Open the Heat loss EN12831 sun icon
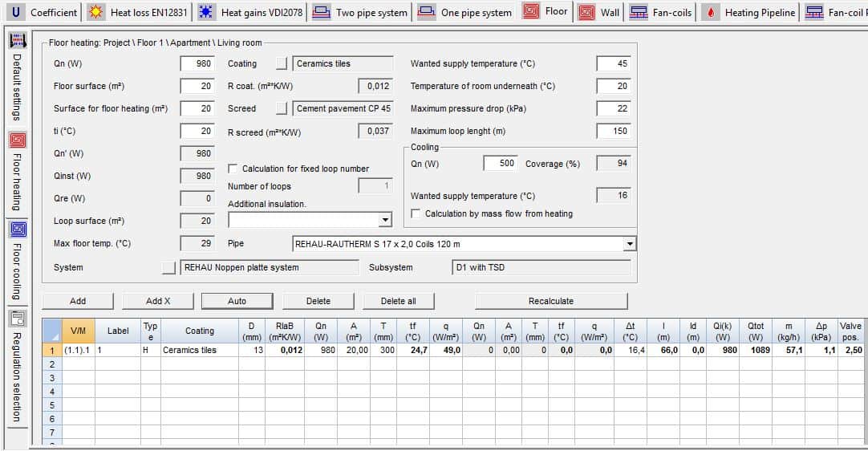 click(96, 12)
